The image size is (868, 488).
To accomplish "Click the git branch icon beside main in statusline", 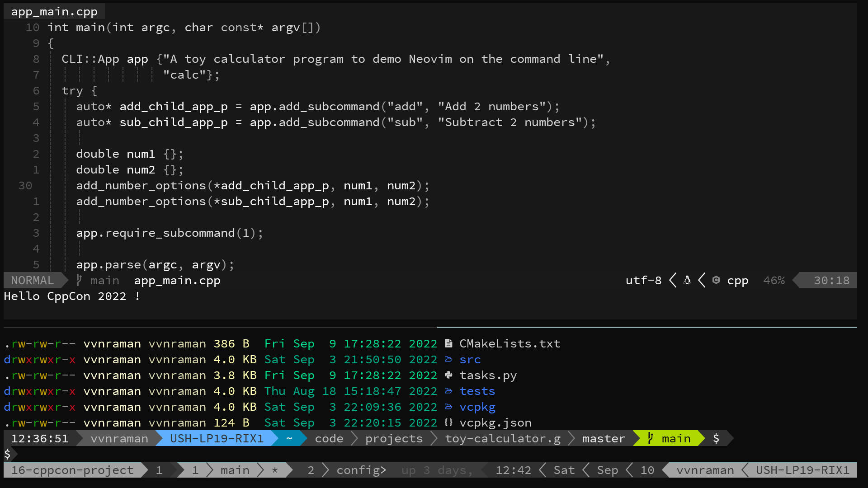I will pyautogui.click(x=79, y=280).
